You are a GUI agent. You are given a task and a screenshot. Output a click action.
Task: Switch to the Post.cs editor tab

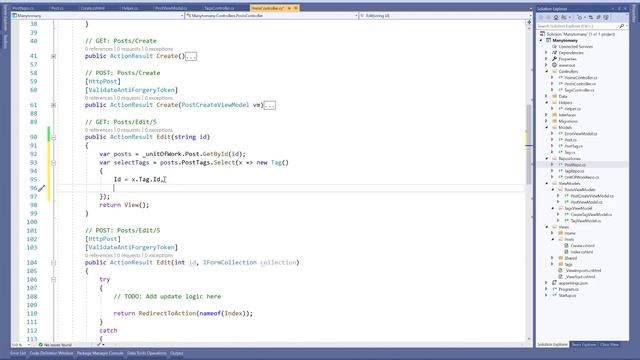tap(57, 8)
